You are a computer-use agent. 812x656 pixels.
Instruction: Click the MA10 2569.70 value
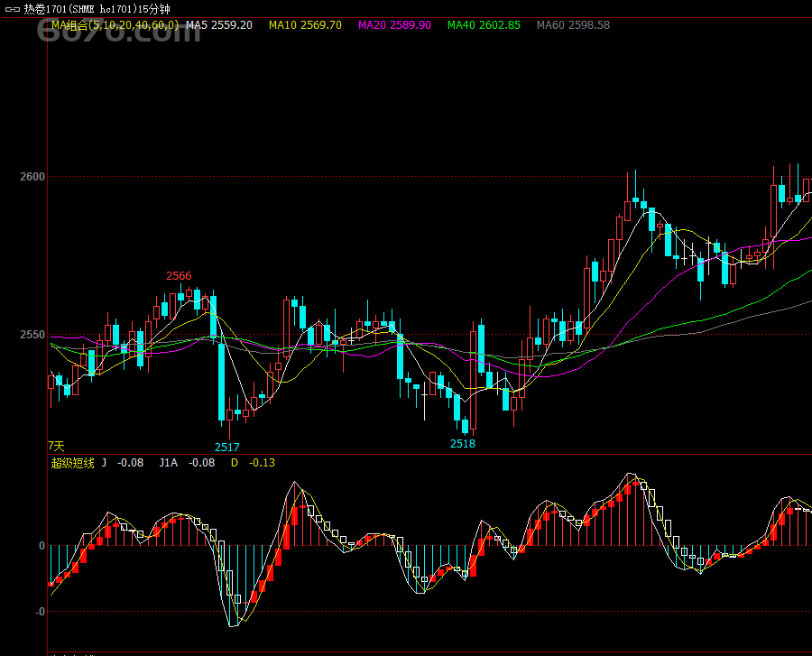click(x=305, y=25)
